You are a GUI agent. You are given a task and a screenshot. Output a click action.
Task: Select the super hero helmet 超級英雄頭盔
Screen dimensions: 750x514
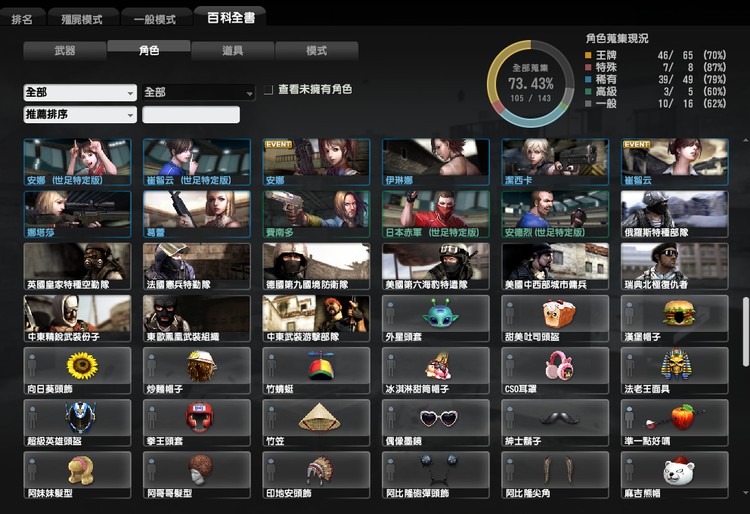tap(77, 423)
